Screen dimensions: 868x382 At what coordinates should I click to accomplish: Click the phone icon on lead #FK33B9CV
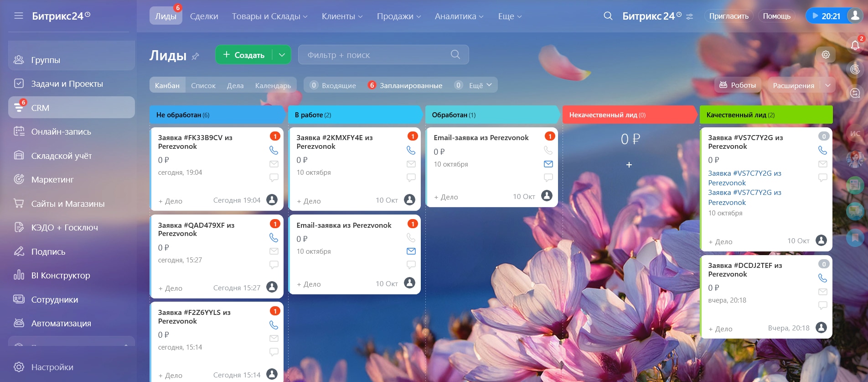274,150
